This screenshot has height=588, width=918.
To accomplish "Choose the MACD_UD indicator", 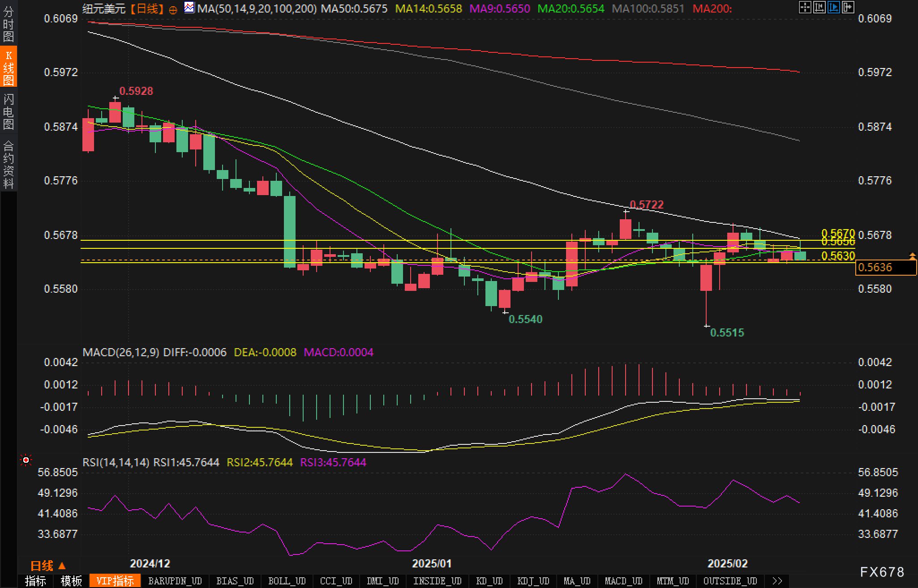I will [x=623, y=581].
